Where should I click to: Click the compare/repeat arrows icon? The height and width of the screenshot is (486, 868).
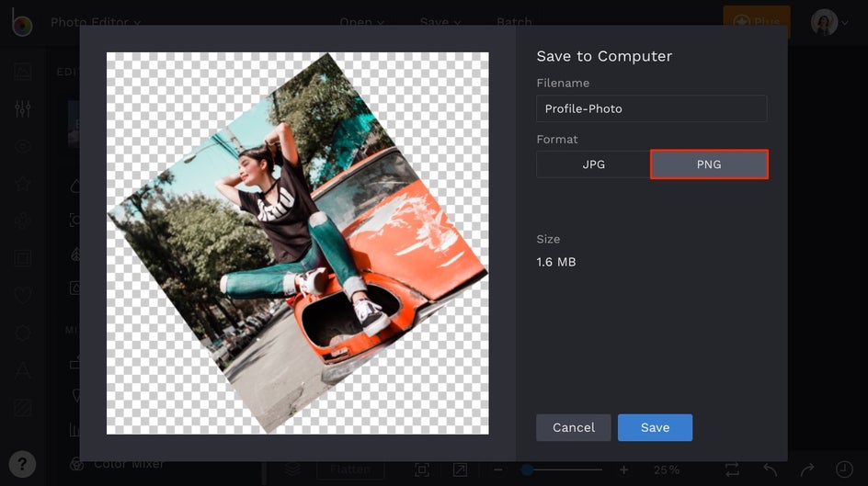click(x=732, y=470)
